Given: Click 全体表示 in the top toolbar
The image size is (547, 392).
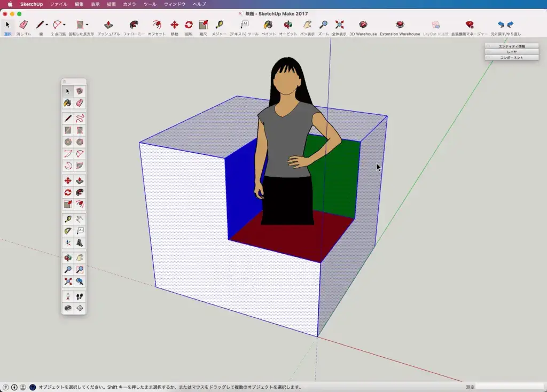Looking at the screenshot, I should 339,28.
